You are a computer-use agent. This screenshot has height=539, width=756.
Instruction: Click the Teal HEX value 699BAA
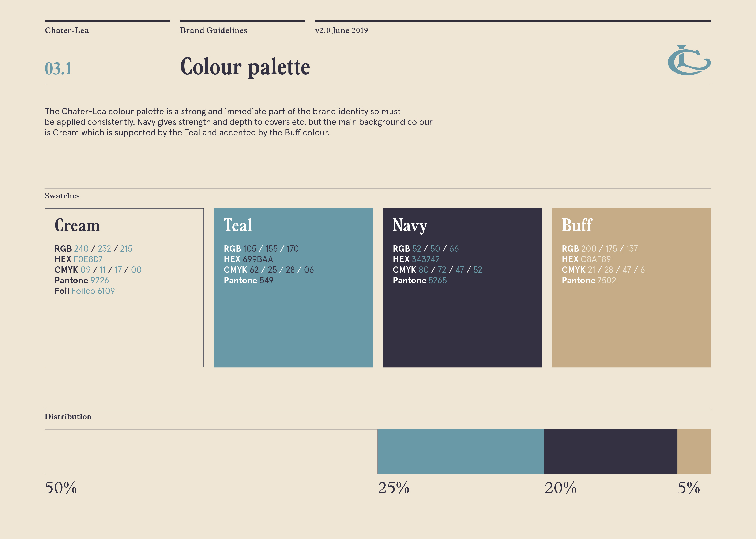[258, 259]
